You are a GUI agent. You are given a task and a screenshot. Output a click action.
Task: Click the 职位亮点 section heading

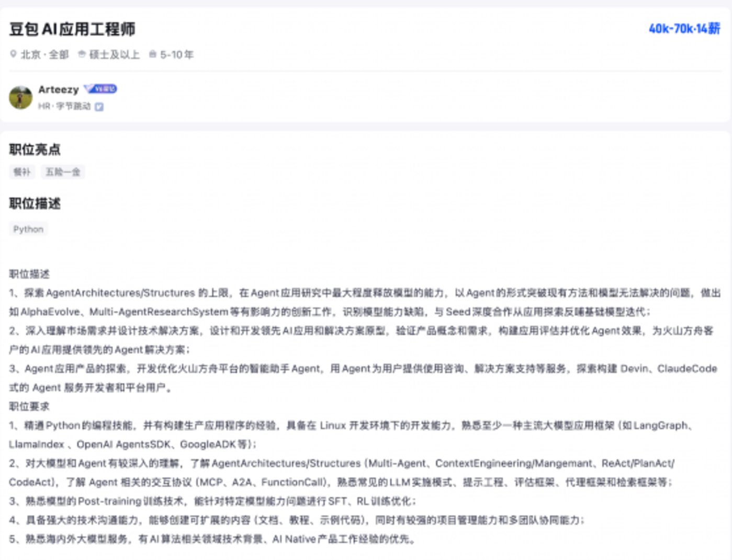click(x=35, y=150)
